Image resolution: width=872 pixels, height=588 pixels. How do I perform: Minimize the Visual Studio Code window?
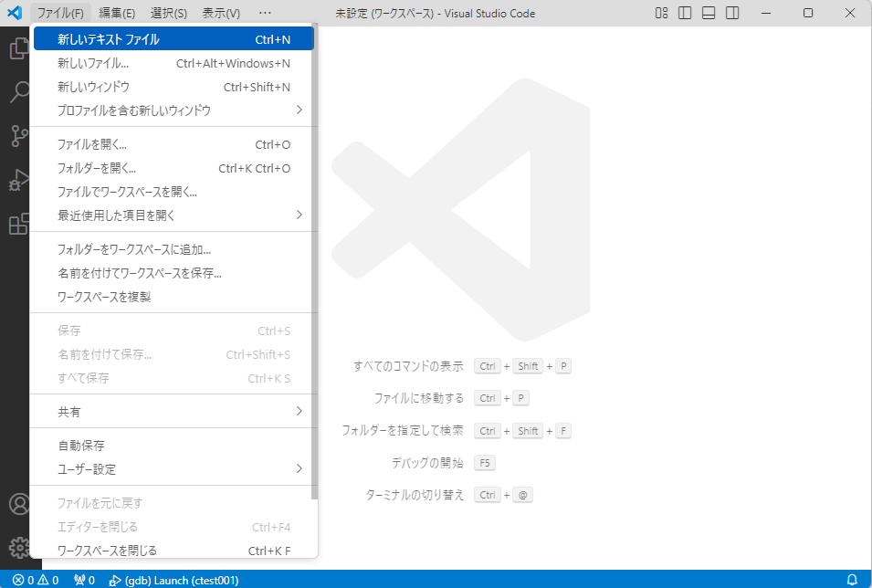pos(766,13)
